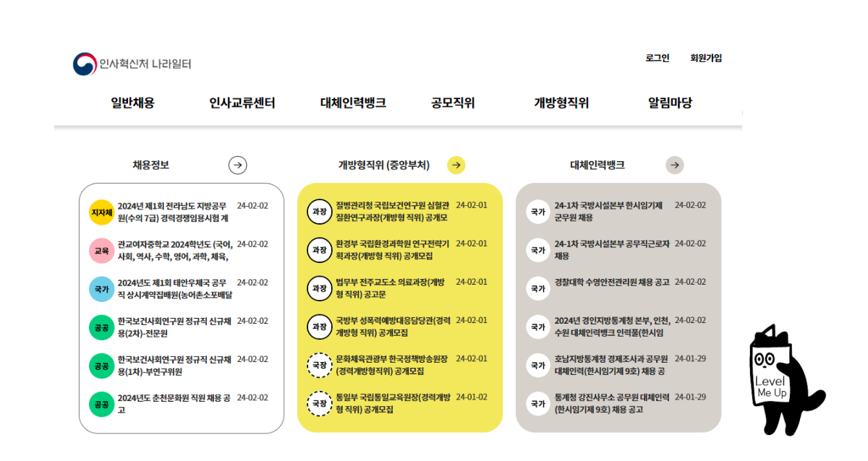Click the 국장 badge for 문화체육관광부 한국정책방송원장
The height and width of the screenshot is (461, 868).
click(x=319, y=365)
